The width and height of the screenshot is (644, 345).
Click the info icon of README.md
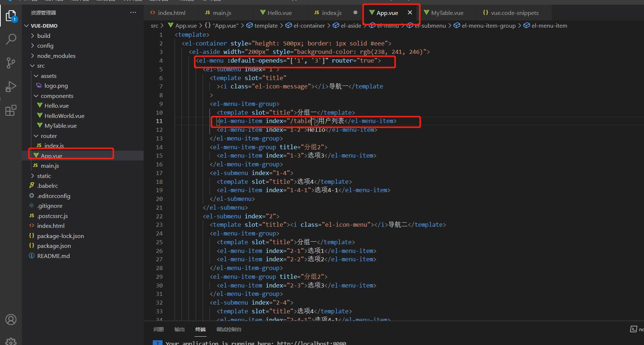point(32,255)
